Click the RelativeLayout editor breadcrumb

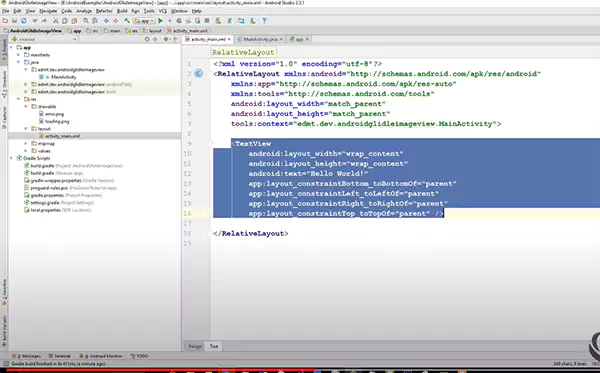coord(243,52)
